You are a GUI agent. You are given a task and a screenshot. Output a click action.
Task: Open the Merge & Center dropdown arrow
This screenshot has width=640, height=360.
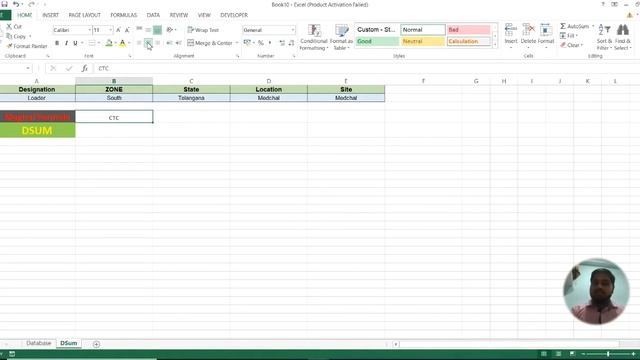tap(237, 43)
